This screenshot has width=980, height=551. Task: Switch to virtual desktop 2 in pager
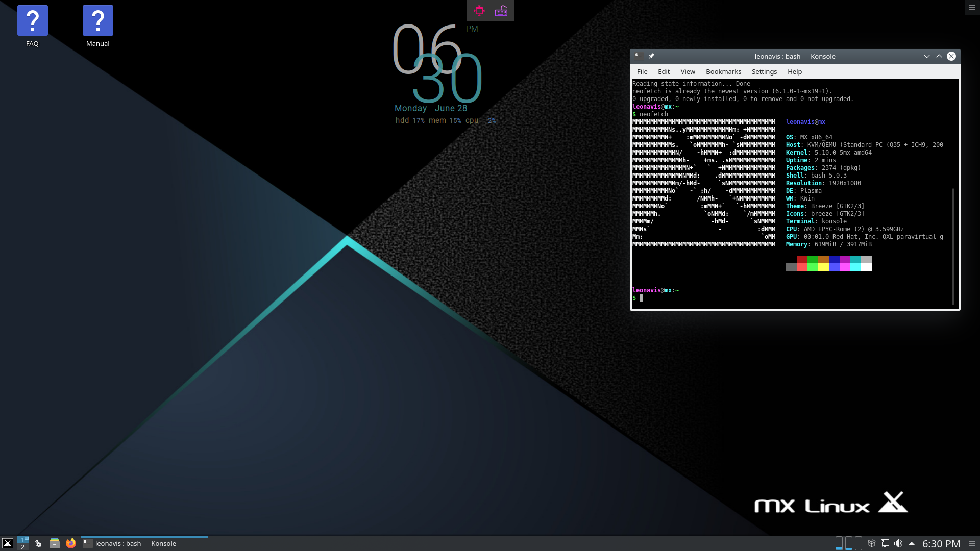(x=22, y=547)
